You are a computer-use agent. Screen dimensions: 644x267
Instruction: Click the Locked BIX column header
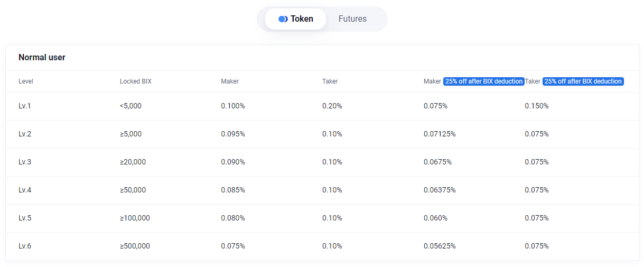tap(135, 81)
